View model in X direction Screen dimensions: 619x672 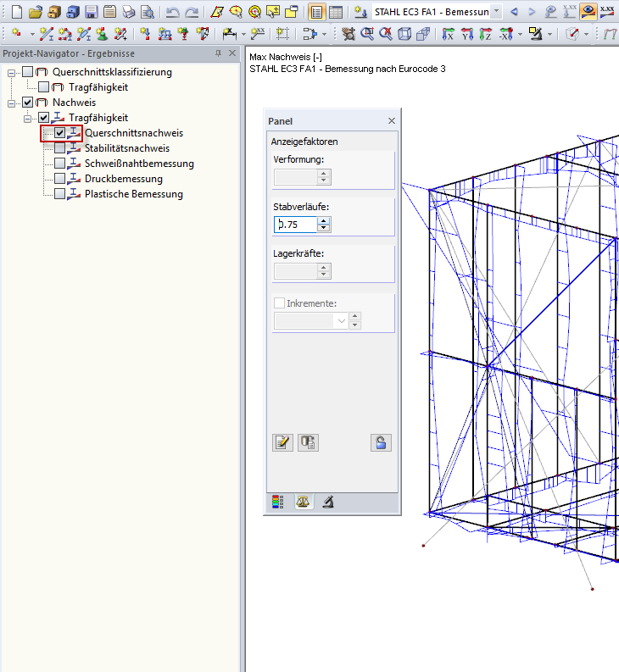coord(449,34)
